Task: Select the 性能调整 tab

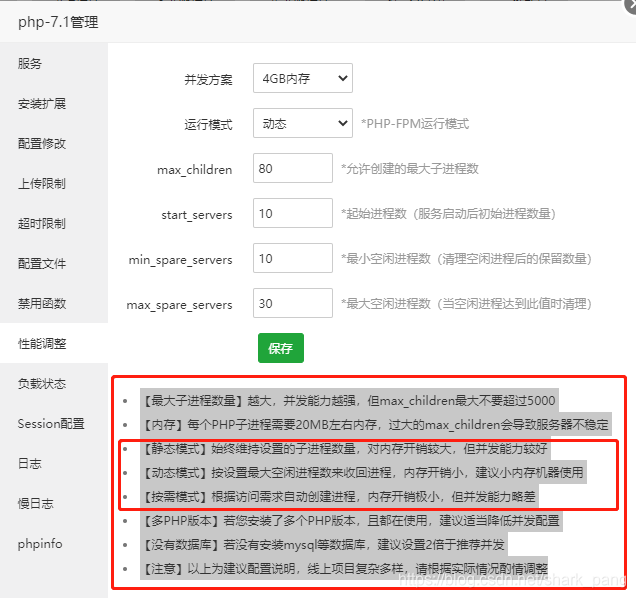Action: tap(54, 343)
